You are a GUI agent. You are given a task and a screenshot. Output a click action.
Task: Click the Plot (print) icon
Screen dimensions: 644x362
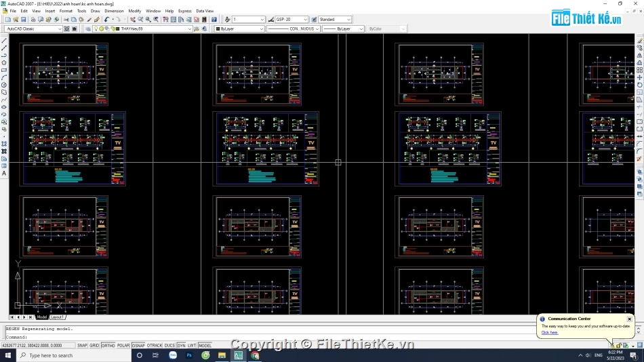[x=33, y=19]
